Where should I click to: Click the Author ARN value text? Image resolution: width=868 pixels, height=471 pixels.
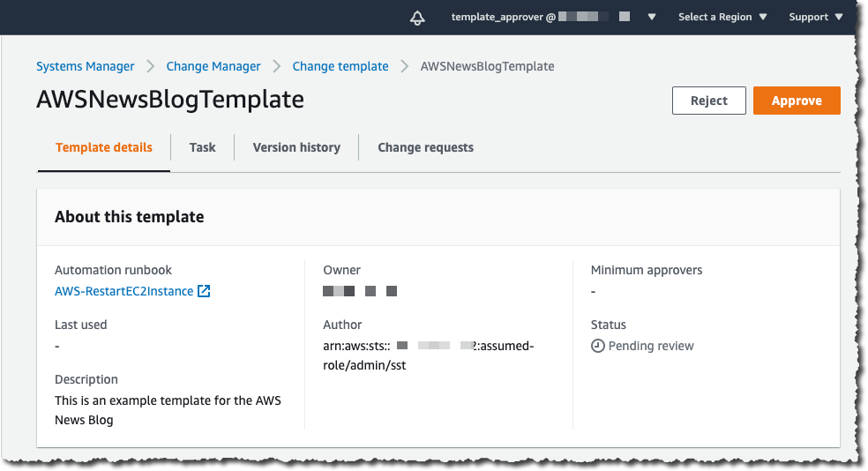(x=429, y=355)
